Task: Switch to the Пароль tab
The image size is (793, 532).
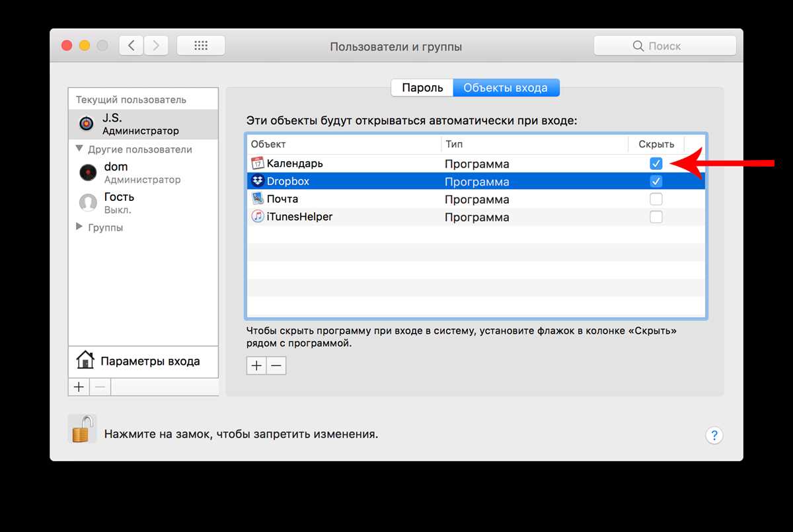Action: point(422,87)
